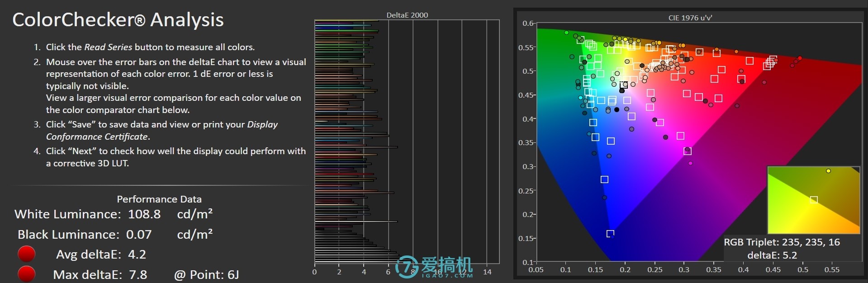The height and width of the screenshot is (283, 868).
Task: Click the Black Luminance 0.07 value
Action: tap(139, 234)
